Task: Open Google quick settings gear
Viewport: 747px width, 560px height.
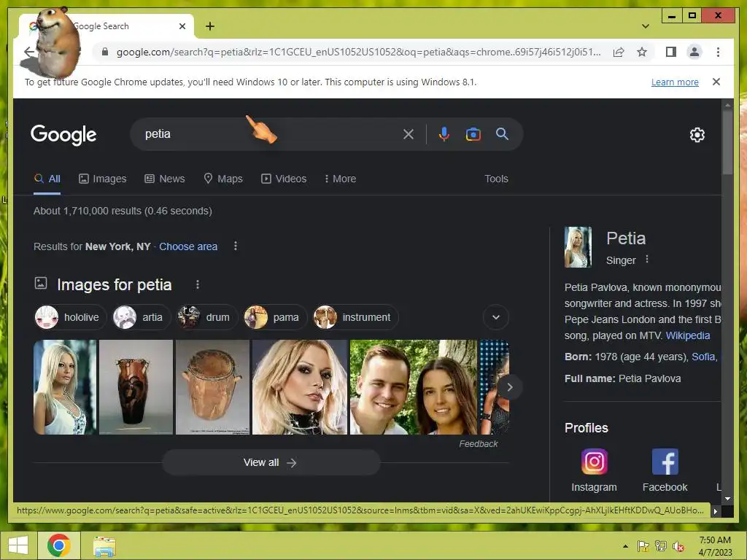Action: pos(697,135)
